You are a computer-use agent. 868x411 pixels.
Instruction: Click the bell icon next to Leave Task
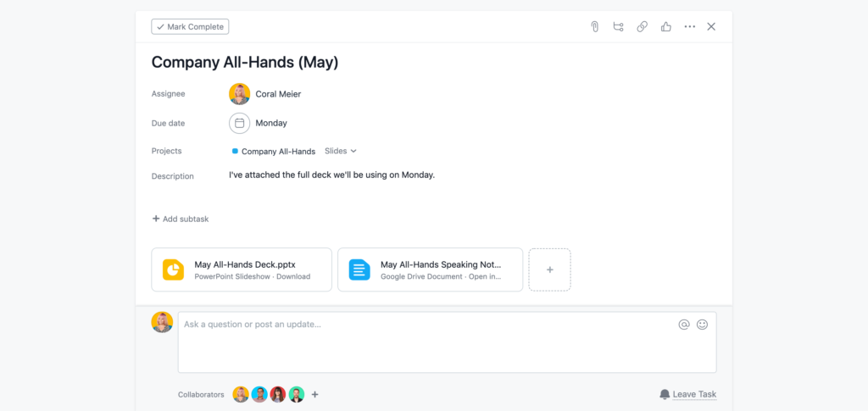665,394
